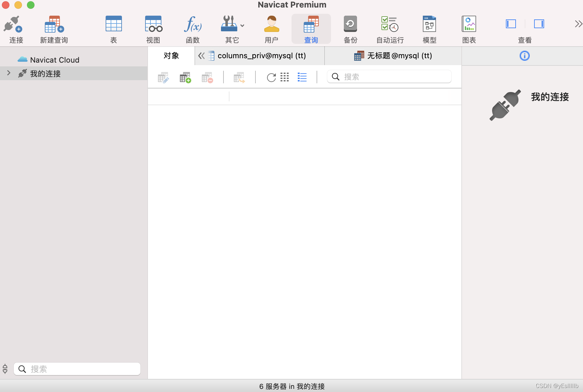This screenshot has width=583, height=392.
Task: Click the green macOS maximize button
Action: 31,5
